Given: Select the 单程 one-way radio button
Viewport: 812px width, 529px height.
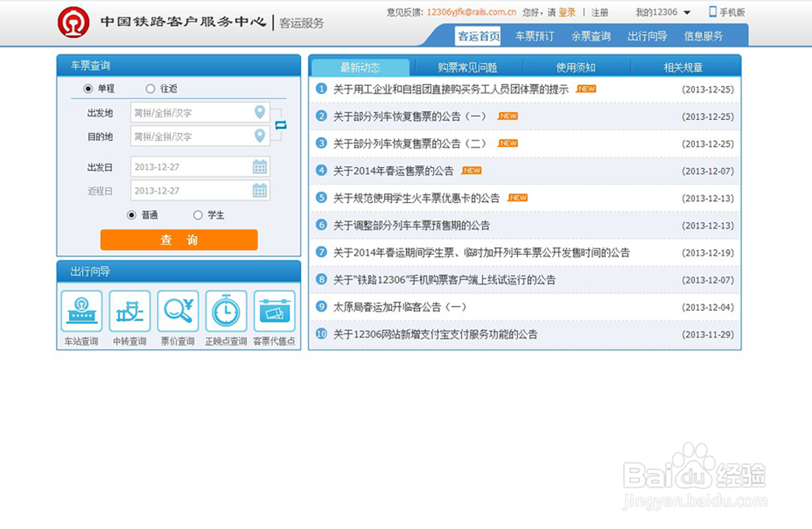Looking at the screenshot, I should 87,89.
